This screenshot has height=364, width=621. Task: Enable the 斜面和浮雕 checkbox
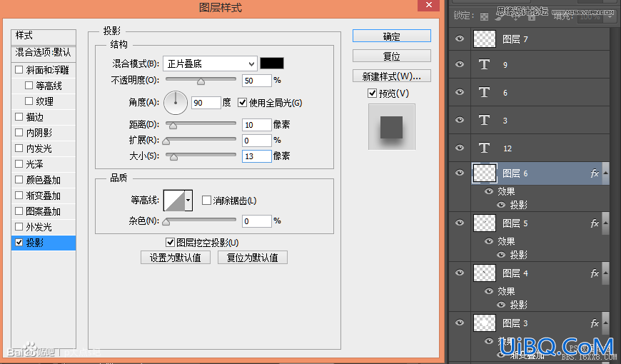point(19,70)
